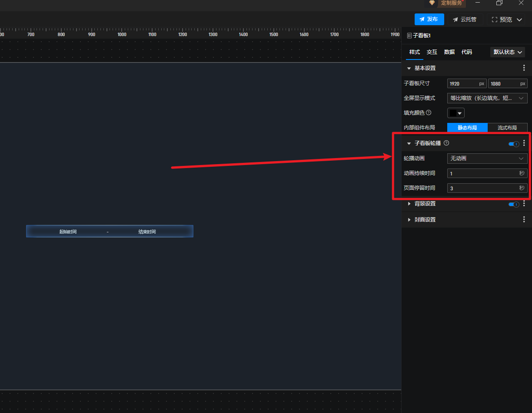
Task: Open the 背景设置 three-dot menu
Action: click(524, 204)
